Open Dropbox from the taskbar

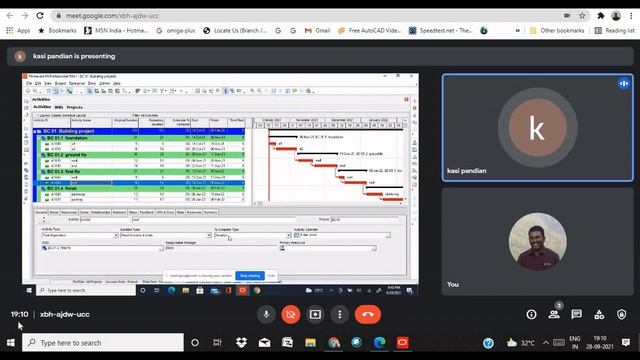pyautogui.click(x=241, y=342)
